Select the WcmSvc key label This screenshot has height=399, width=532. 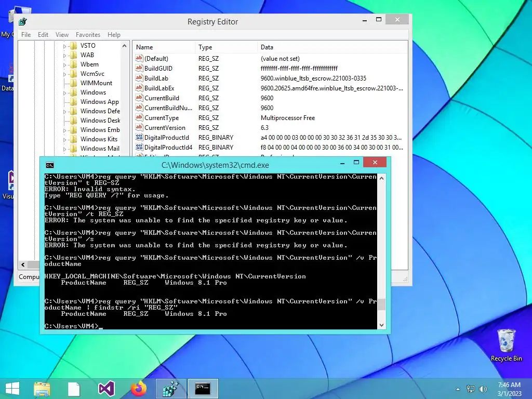[x=92, y=74]
